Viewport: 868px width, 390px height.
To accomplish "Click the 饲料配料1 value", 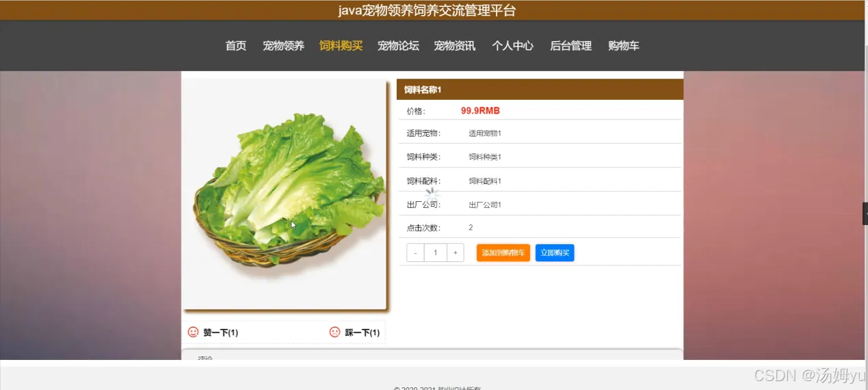I will (485, 181).
